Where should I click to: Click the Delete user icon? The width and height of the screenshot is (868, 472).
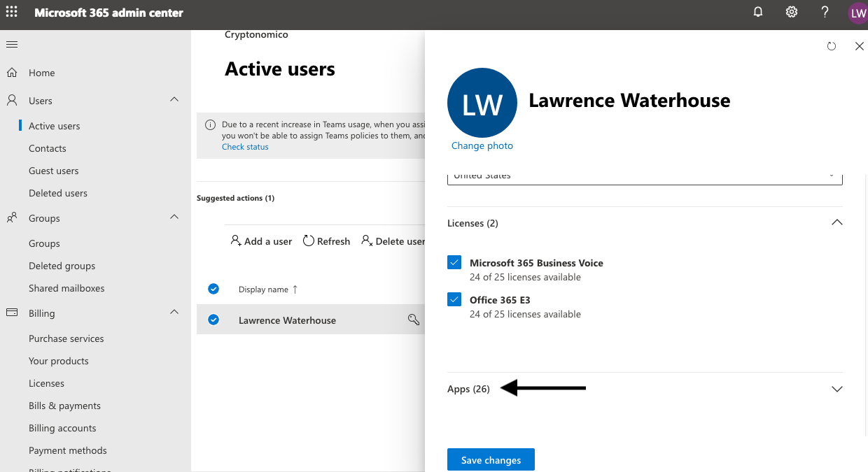(x=367, y=241)
